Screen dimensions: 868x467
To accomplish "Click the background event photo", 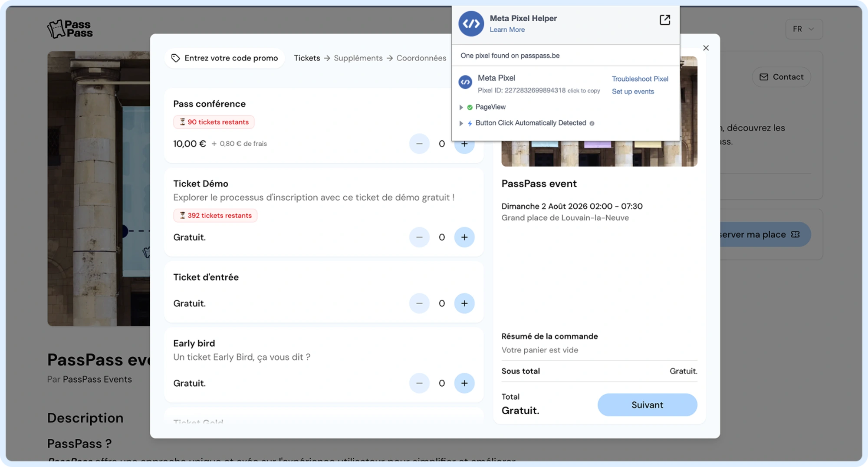I will click(x=99, y=189).
